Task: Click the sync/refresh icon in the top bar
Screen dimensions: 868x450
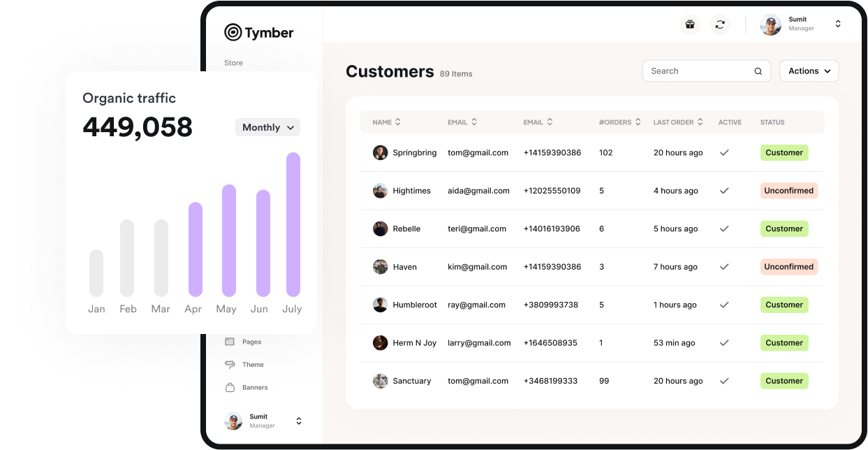Action: [720, 24]
